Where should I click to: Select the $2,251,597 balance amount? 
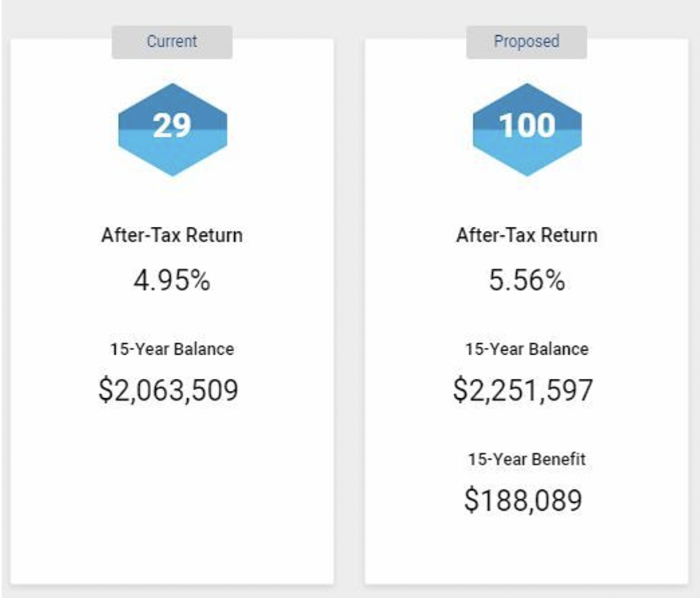tap(523, 390)
